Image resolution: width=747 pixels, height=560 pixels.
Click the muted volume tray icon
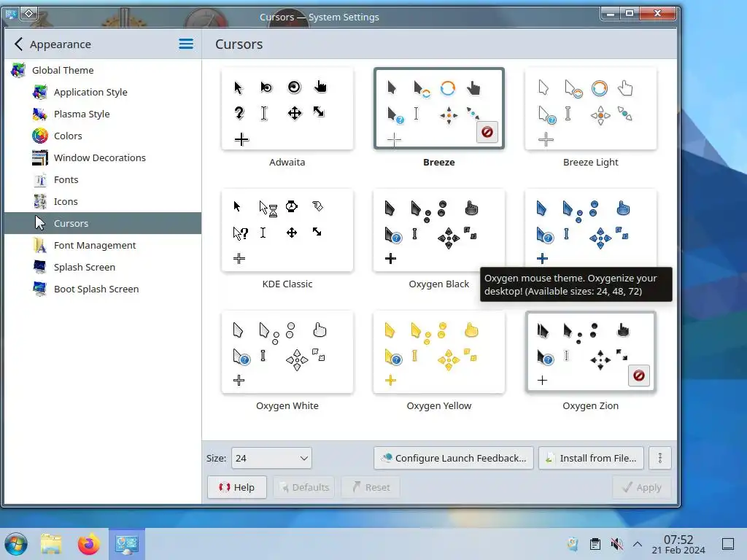pos(616,544)
